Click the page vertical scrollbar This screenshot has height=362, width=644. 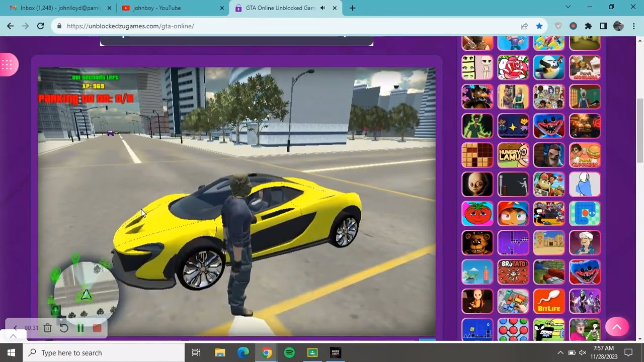[640, 130]
